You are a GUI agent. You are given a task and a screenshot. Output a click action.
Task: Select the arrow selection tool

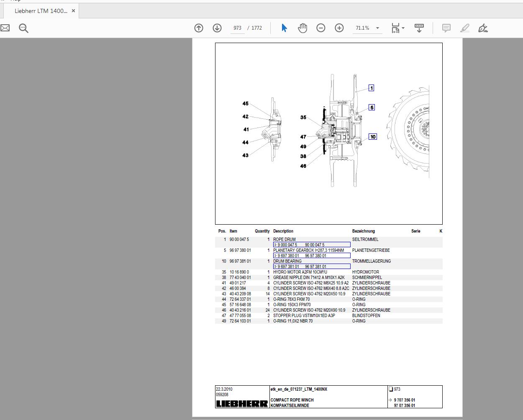click(x=284, y=28)
